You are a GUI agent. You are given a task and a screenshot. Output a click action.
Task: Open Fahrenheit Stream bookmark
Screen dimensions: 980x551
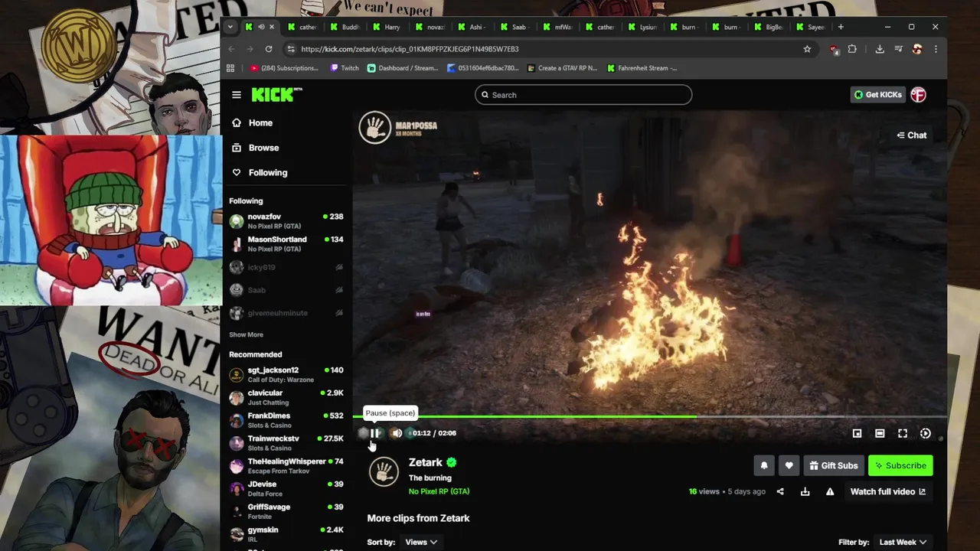[642, 68]
